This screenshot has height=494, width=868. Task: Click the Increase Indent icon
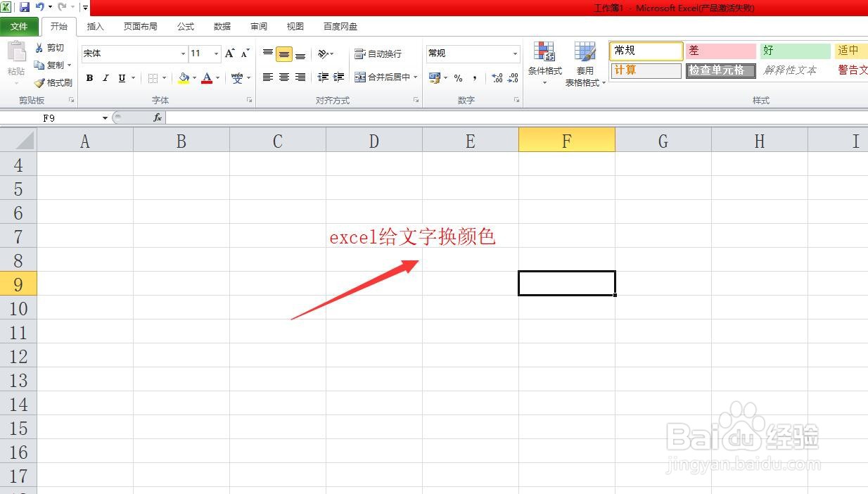338,77
